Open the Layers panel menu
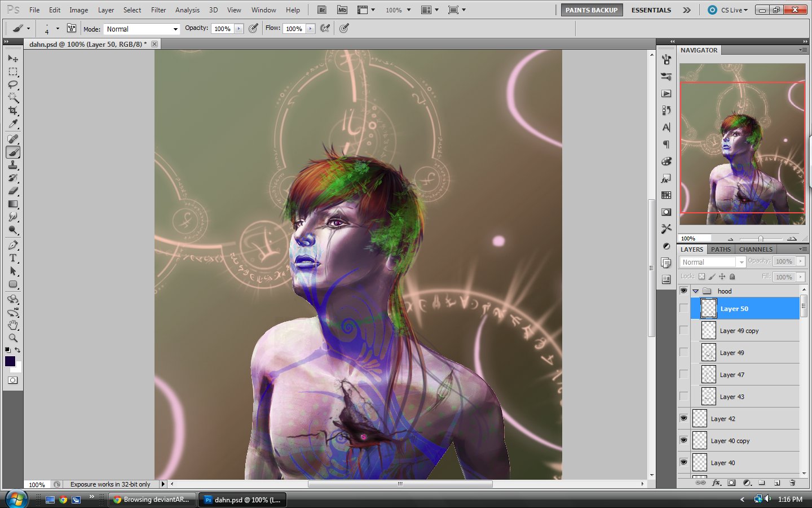This screenshot has height=508, width=812. pyautogui.click(x=803, y=249)
